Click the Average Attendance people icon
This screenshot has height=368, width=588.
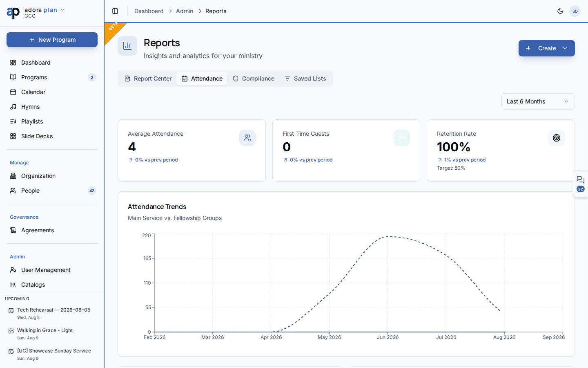click(x=247, y=138)
